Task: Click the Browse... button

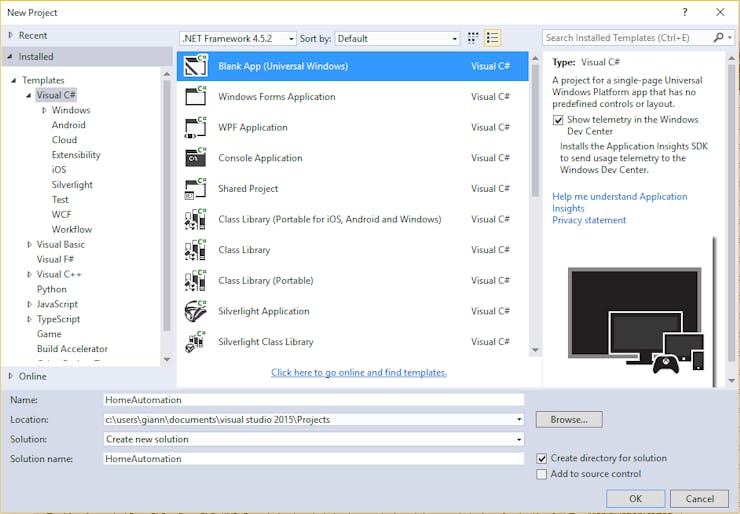Action: coord(569,419)
